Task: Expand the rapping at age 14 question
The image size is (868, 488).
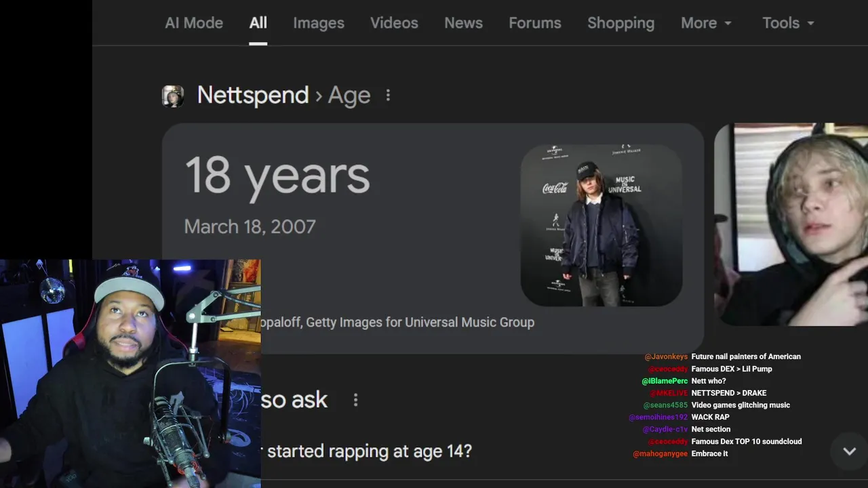Action: [369, 451]
